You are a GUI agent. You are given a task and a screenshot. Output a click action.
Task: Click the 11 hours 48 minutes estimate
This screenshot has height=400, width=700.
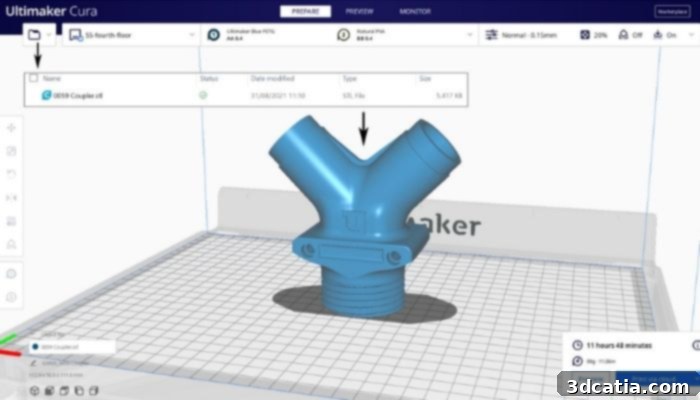(619, 346)
